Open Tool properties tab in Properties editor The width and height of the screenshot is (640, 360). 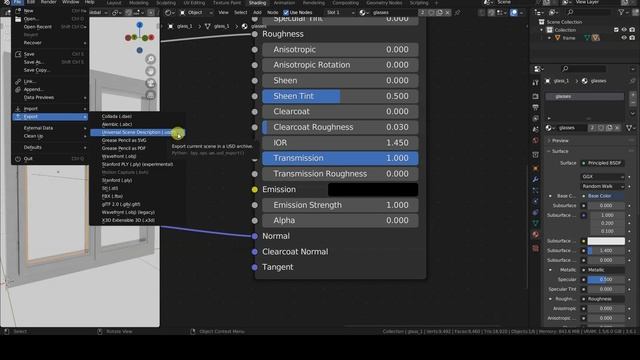click(x=536, y=83)
